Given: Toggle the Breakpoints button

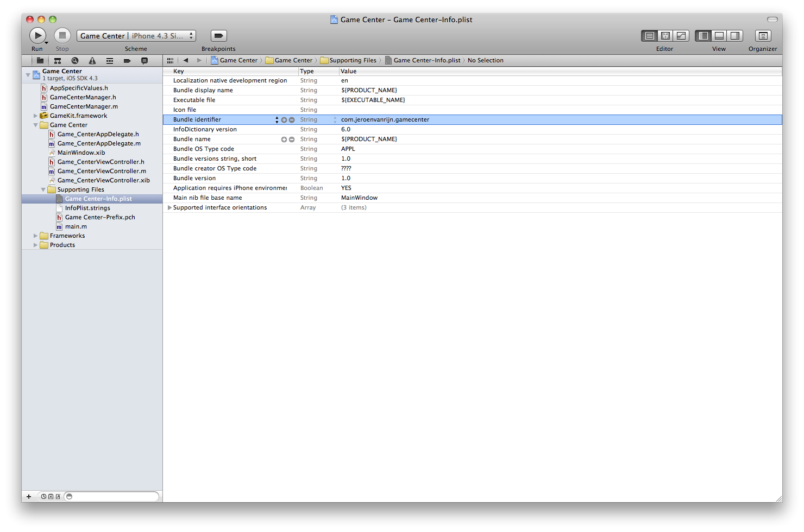Looking at the screenshot, I should (218, 36).
